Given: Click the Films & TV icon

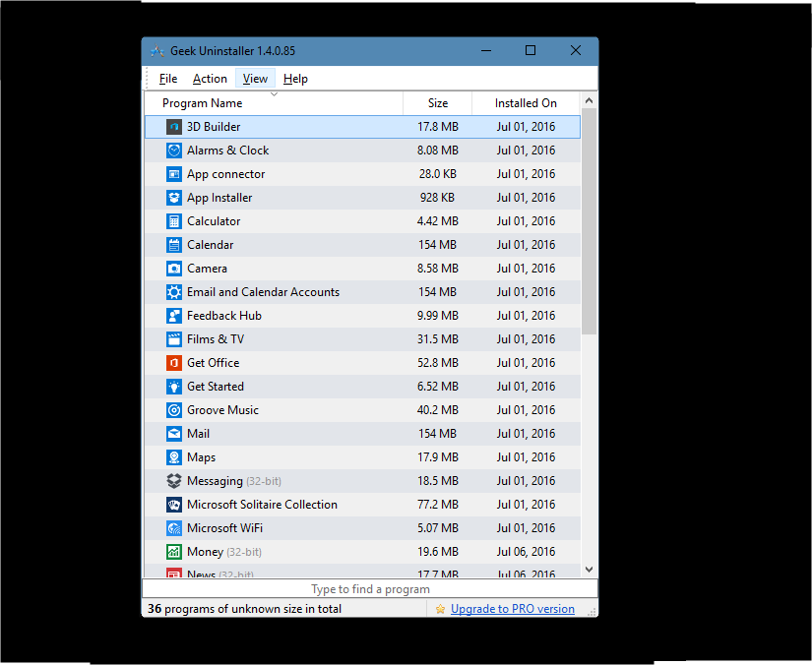Looking at the screenshot, I should pos(174,339).
